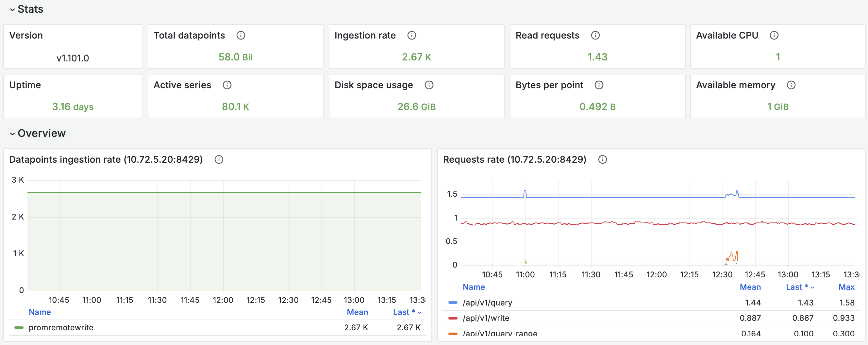
Task: Sort requests legend by Max column
Action: click(846, 287)
